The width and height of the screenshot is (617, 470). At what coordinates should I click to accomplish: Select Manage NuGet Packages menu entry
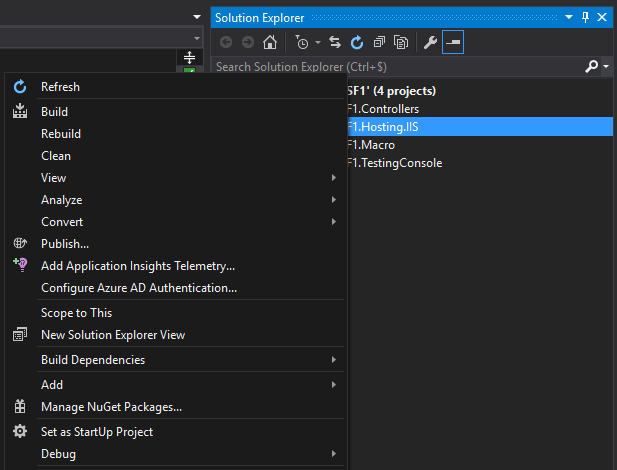click(x=111, y=407)
